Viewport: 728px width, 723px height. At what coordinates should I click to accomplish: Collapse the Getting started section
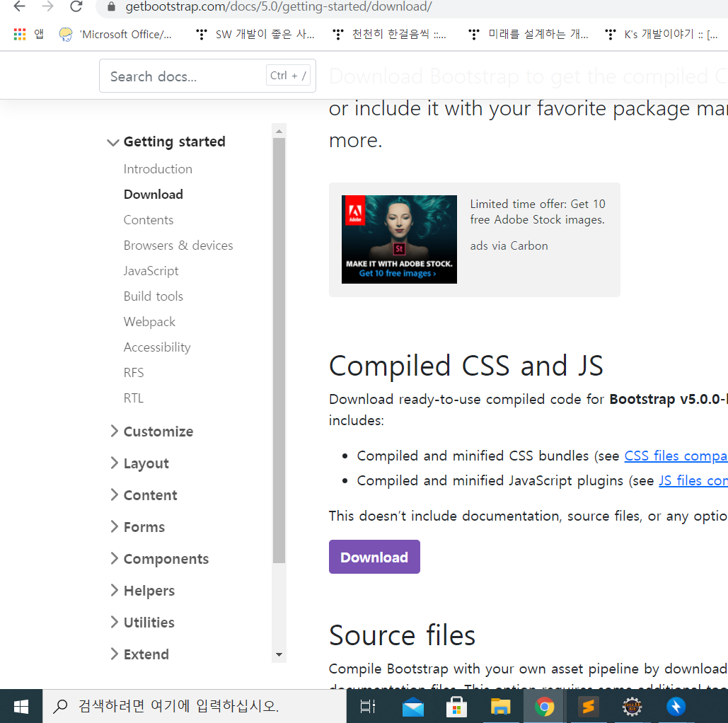[166, 141]
